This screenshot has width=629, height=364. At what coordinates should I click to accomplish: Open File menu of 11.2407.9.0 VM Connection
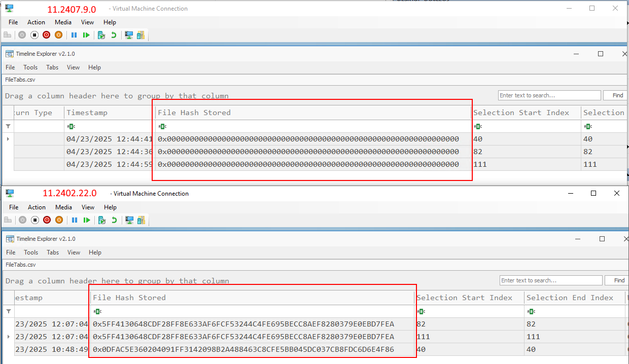[13, 22]
